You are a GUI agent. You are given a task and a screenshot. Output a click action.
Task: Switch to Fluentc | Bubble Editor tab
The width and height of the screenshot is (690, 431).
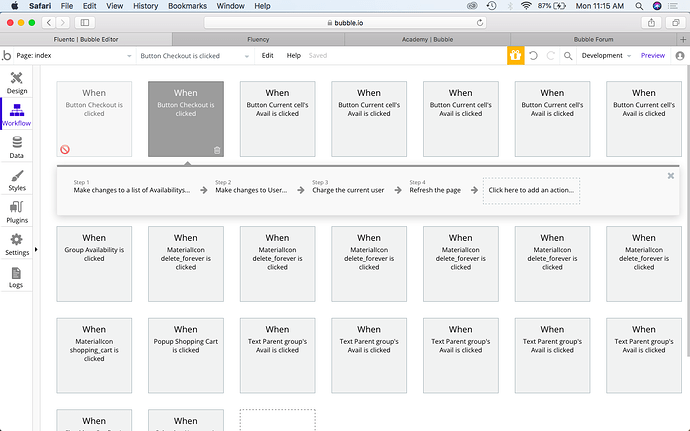(86, 39)
